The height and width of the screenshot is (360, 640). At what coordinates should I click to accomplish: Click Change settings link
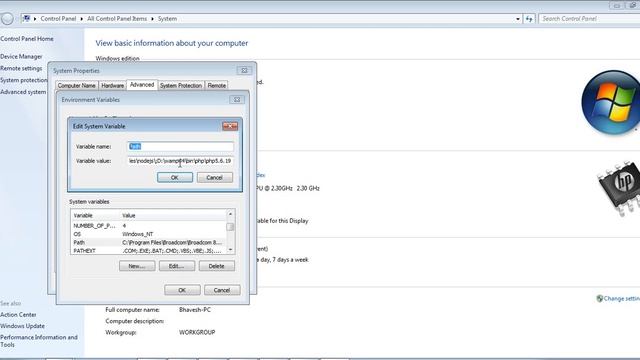pos(622,298)
